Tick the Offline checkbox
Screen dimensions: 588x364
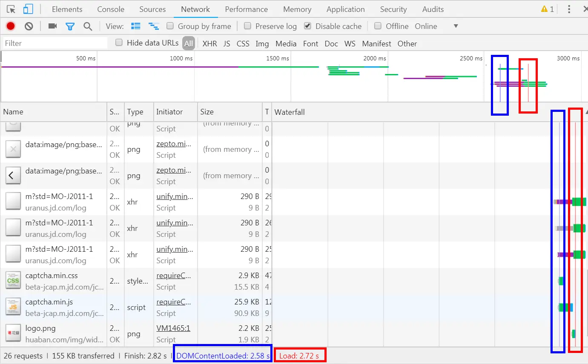tap(378, 26)
